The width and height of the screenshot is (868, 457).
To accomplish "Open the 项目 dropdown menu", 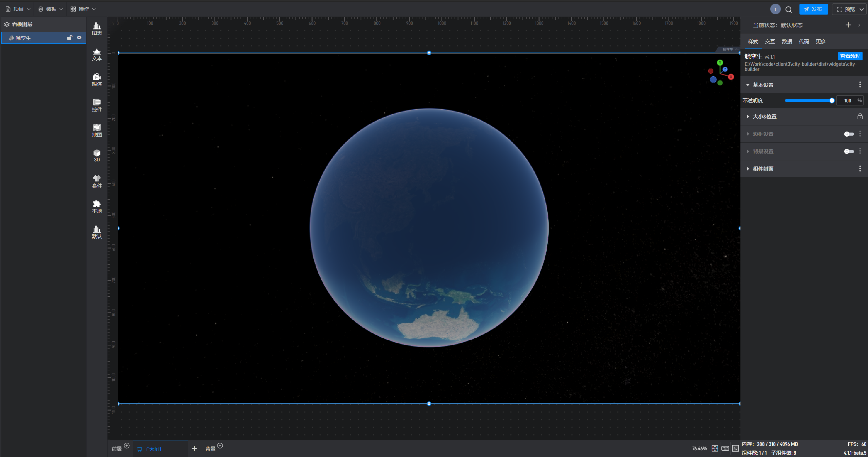I will coord(18,9).
